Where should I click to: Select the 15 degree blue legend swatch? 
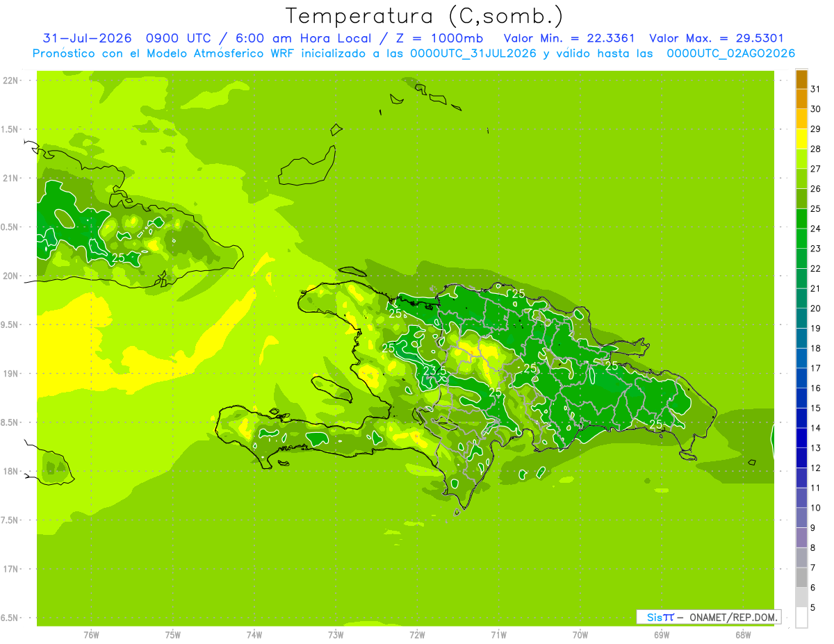pyautogui.click(x=801, y=398)
